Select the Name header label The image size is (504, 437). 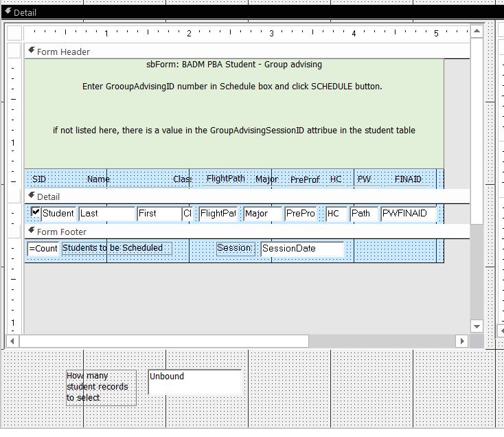[x=98, y=179]
